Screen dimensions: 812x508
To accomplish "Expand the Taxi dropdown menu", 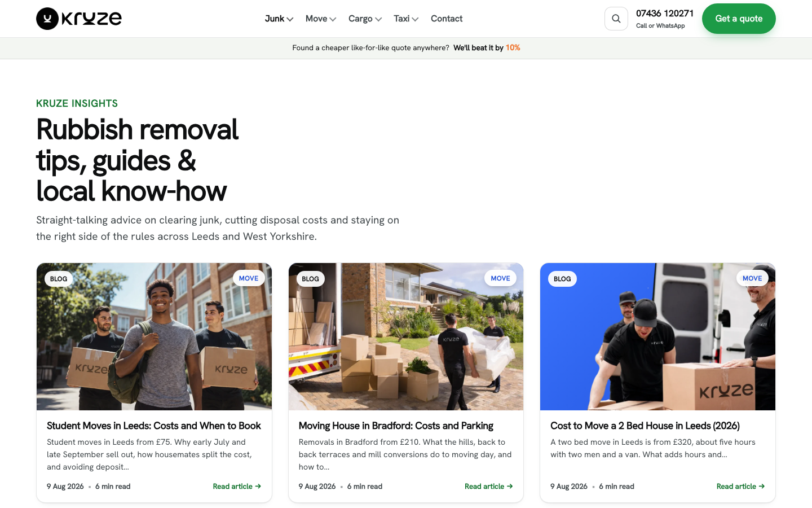I will click(x=406, y=19).
